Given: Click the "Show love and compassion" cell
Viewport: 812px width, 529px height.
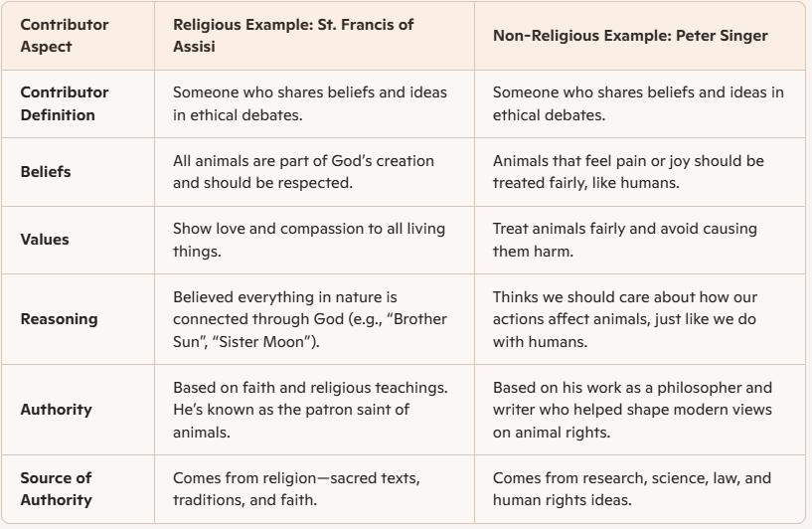Looking at the screenshot, I should point(309,240).
